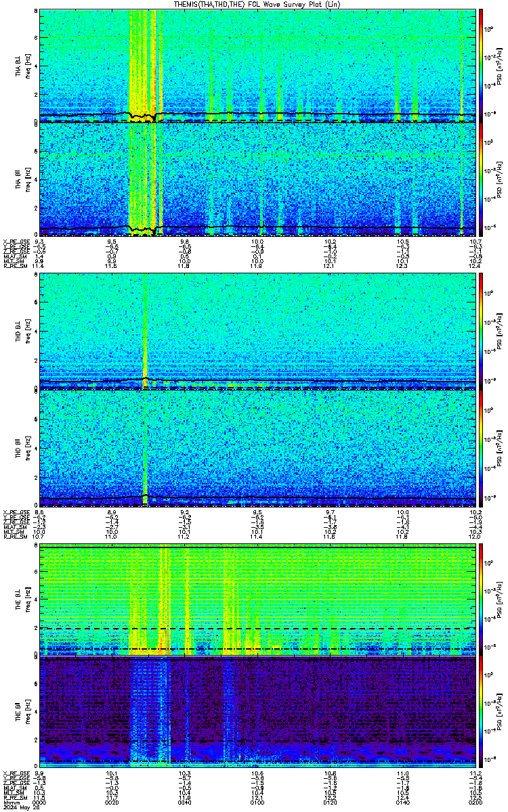Click the MLT_SM row label under THE panels
This screenshot has width=508, height=812.
14,792
